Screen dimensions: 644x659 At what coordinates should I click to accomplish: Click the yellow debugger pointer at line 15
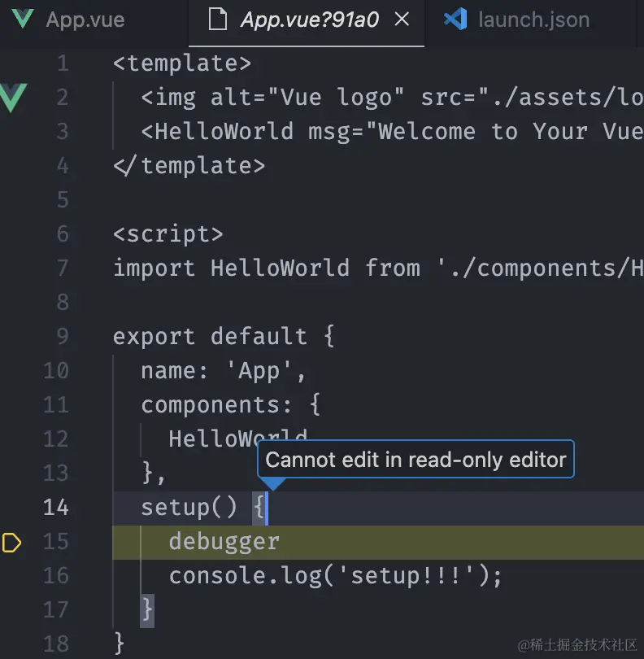[11, 542]
